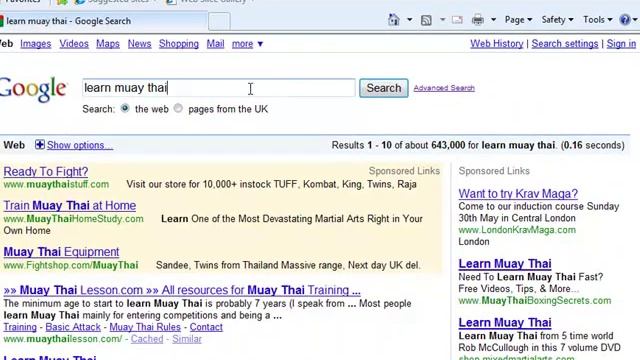Open the Print dropdown arrow
The height and width of the screenshot is (360, 640).
pyautogui.click(x=493, y=20)
